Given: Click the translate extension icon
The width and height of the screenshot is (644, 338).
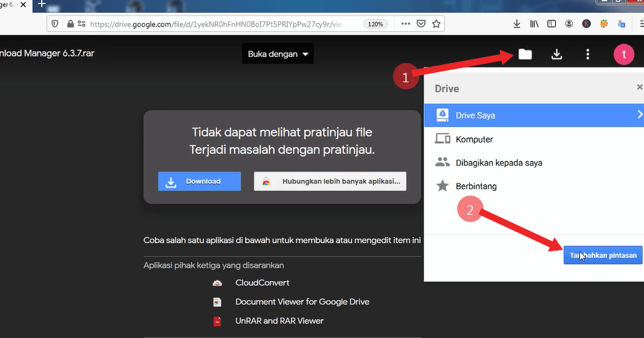Looking at the screenshot, I should (x=621, y=24).
